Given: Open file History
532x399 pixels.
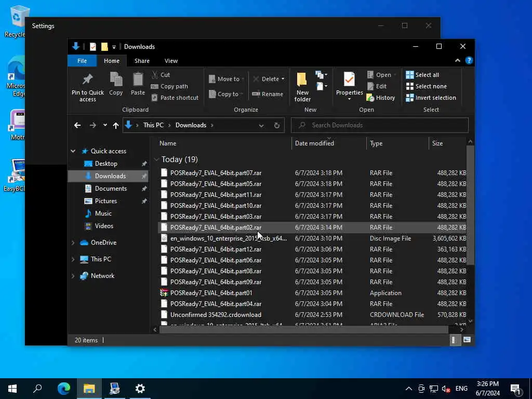Looking at the screenshot, I should click(x=381, y=98).
